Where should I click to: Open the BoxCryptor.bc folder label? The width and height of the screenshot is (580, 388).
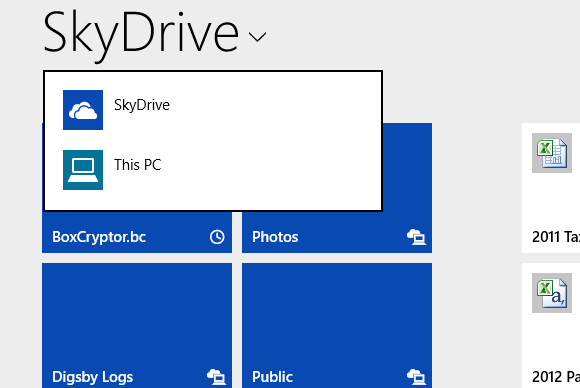[99, 237]
